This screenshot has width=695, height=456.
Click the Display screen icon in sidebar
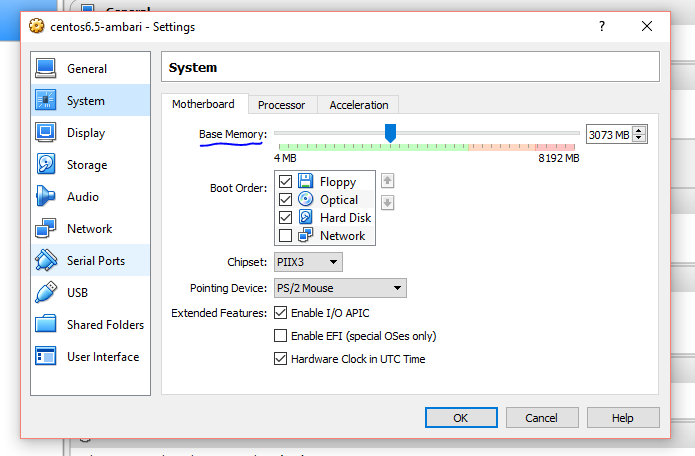(x=46, y=132)
